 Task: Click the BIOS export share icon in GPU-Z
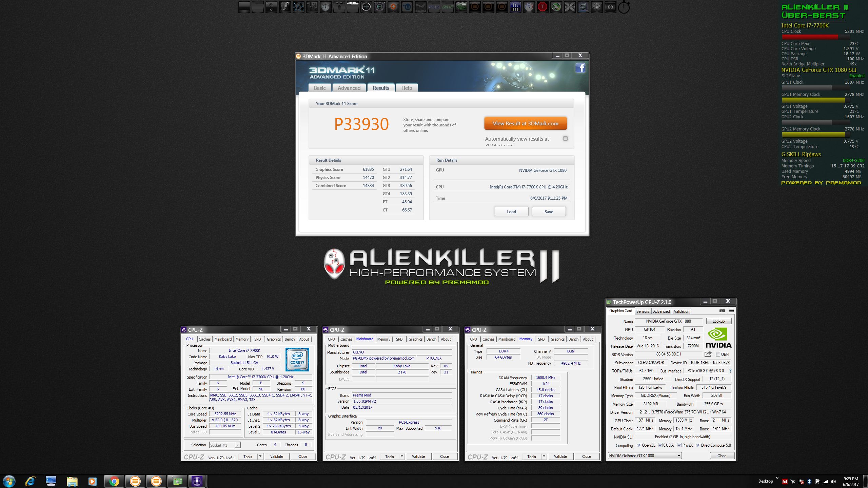708,354
